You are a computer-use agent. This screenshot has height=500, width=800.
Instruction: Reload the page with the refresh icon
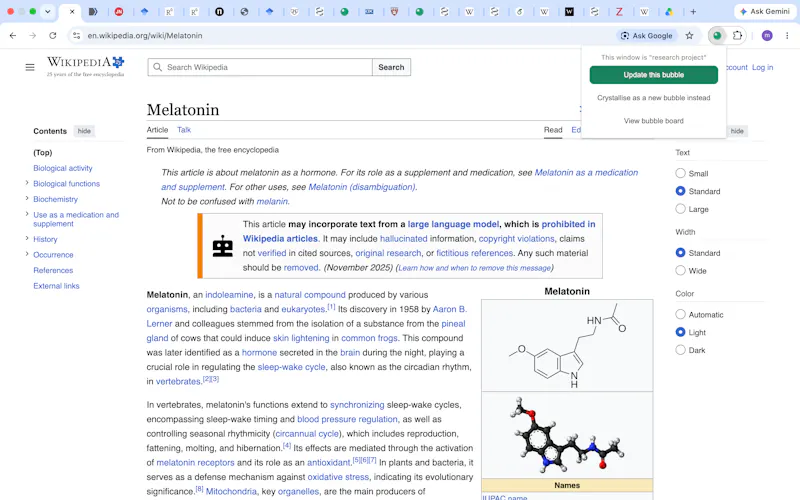point(53,36)
